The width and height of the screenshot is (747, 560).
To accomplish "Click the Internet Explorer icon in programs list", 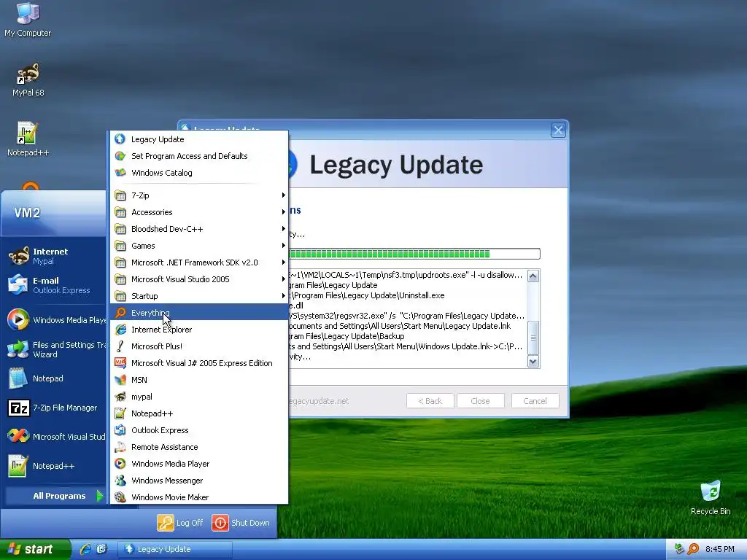I will (x=120, y=330).
